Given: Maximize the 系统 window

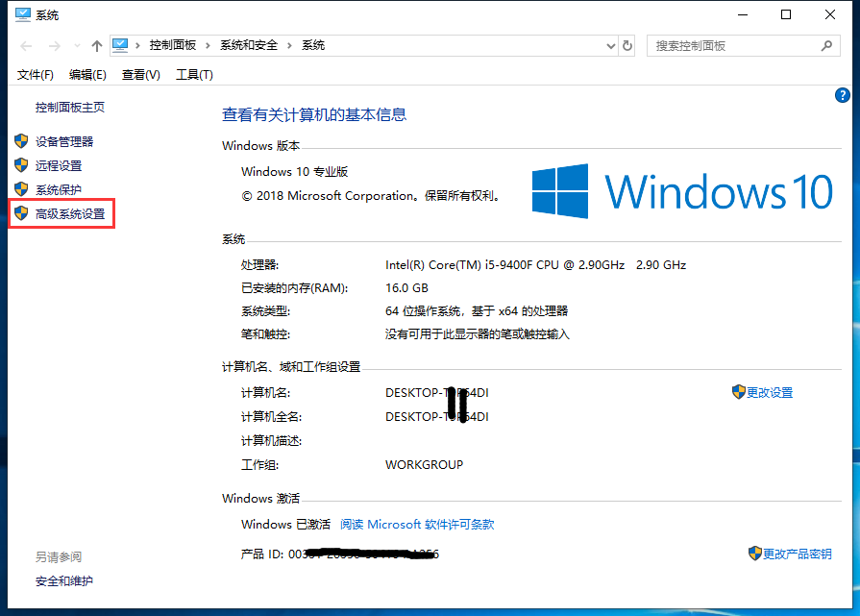Looking at the screenshot, I should point(786,14).
